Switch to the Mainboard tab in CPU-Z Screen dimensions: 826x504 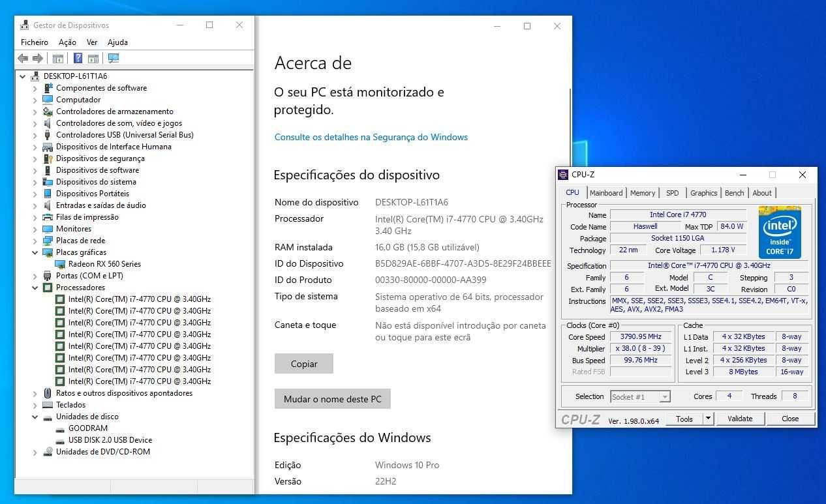606,193
